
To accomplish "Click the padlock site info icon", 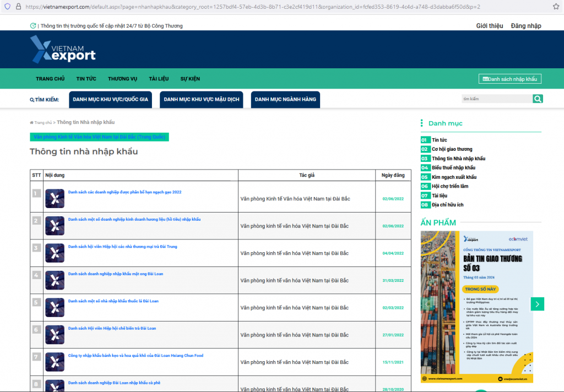I will point(18,7).
